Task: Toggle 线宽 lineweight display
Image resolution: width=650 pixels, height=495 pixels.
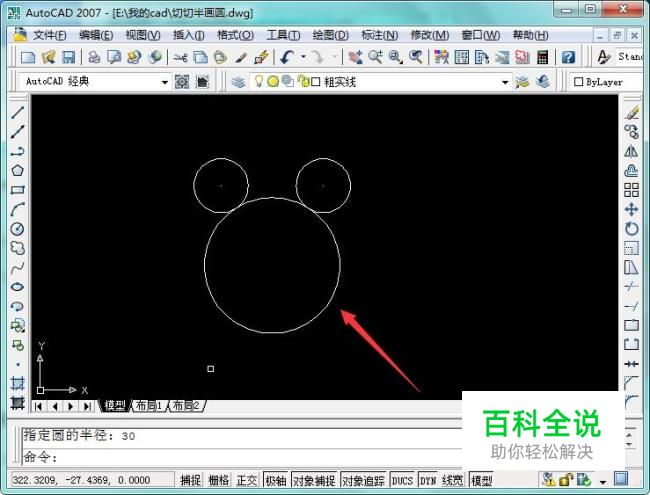Action: click(452, 480)
